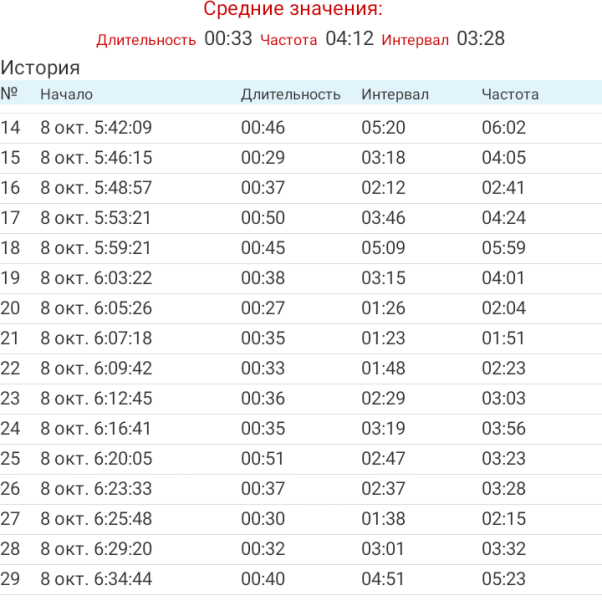Select interval 01:23 in row 21

tap(383, 339)
